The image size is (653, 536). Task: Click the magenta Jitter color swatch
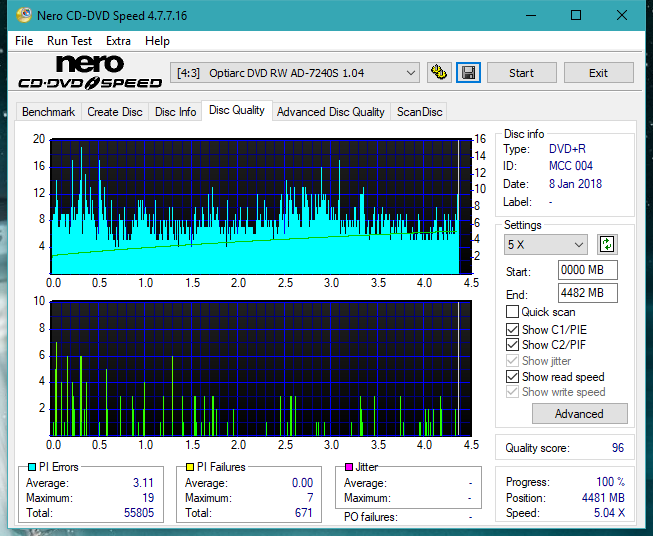(x=349, y=467)
